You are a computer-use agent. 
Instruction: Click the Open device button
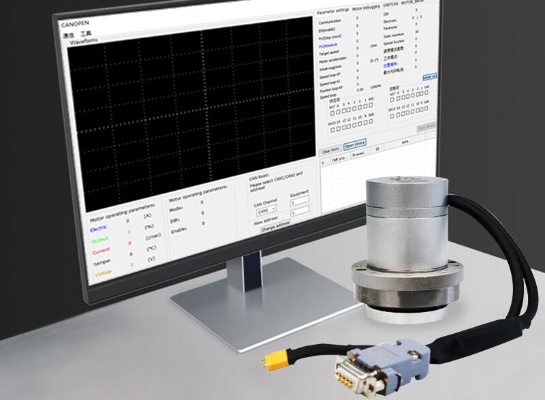pyautogui.click(x=355, y=144)
